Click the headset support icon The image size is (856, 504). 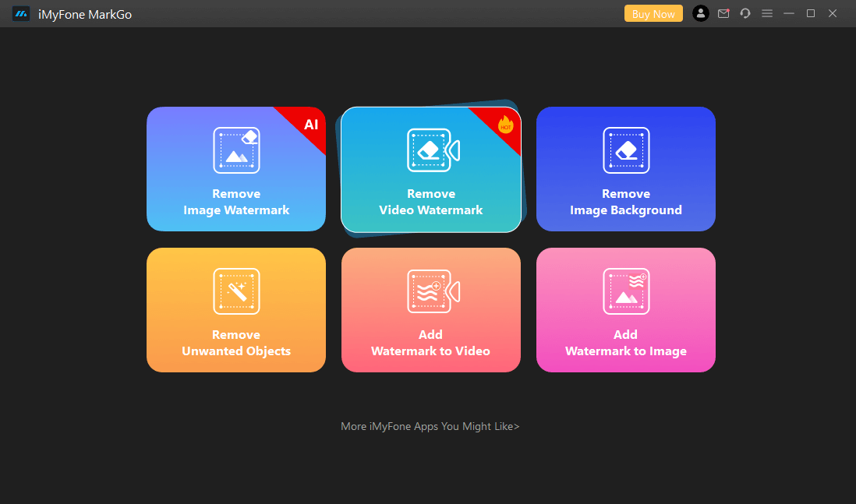tap(745, 14)
